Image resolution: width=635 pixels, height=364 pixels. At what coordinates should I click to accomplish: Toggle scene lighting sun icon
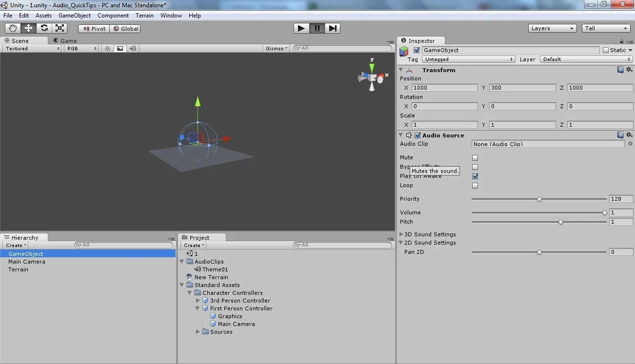point(108,48)
